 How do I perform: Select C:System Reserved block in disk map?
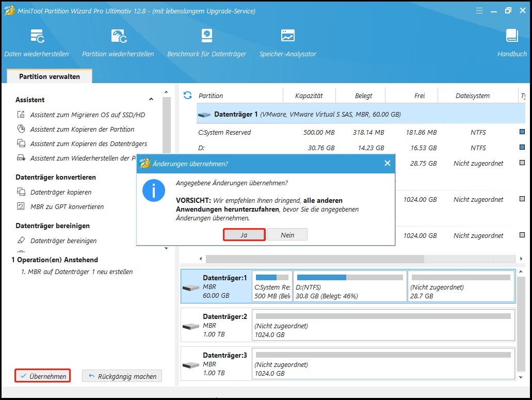tap(272, 286)
